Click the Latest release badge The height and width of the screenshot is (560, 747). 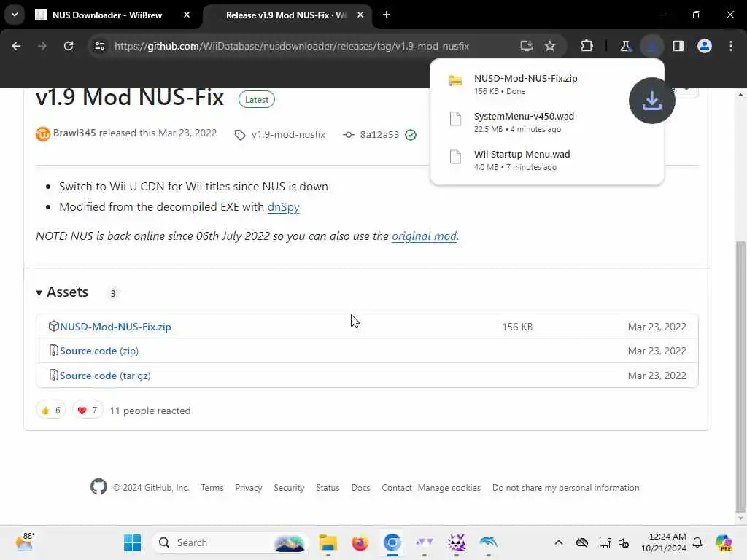[256, 99]
